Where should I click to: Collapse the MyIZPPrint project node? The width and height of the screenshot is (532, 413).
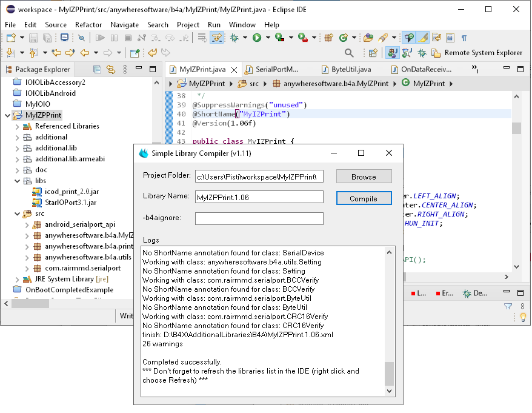tap(7, 115)
